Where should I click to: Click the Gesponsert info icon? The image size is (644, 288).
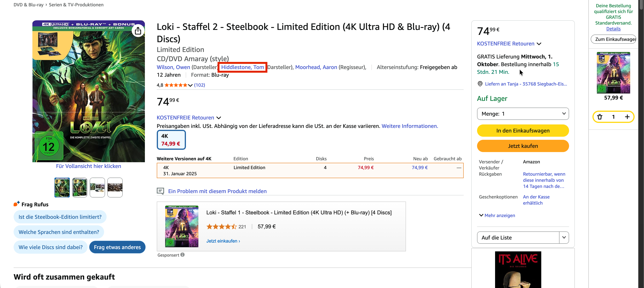click(182, 255)
